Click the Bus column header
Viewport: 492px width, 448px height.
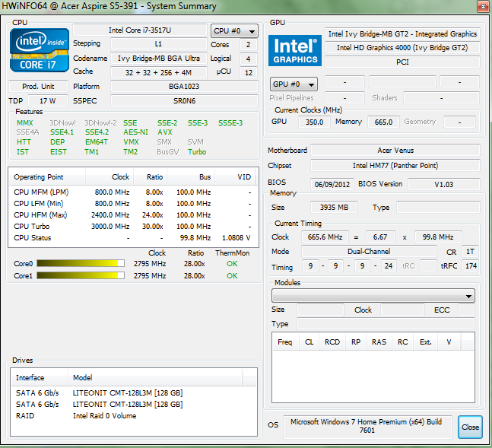(x=191, y=177)
